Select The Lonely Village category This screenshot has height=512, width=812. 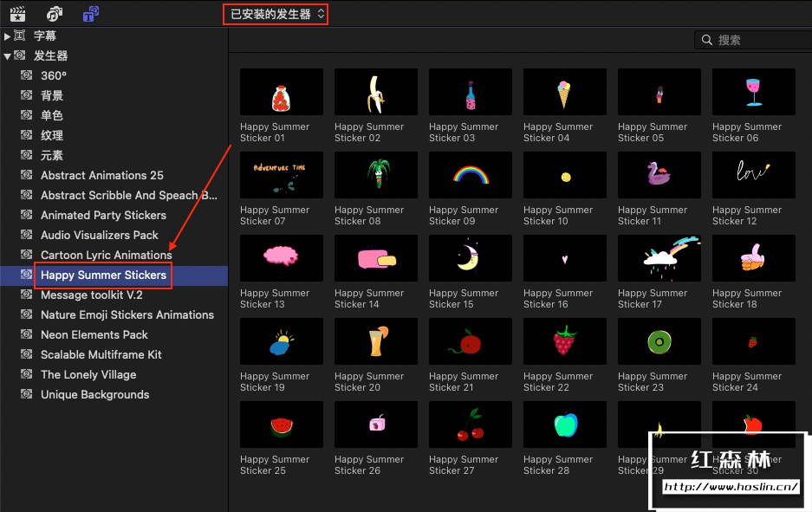click(88, 375)
